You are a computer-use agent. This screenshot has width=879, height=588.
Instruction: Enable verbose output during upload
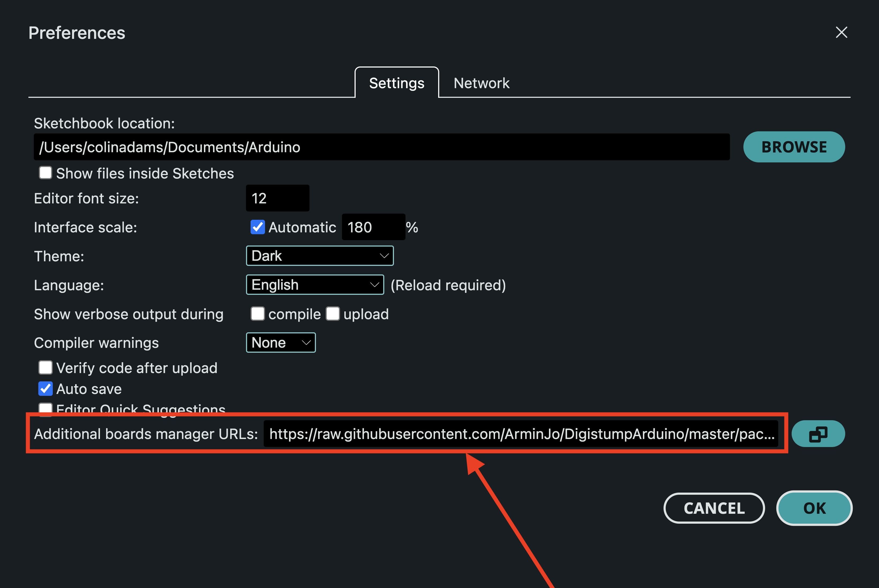click(333, 314)
